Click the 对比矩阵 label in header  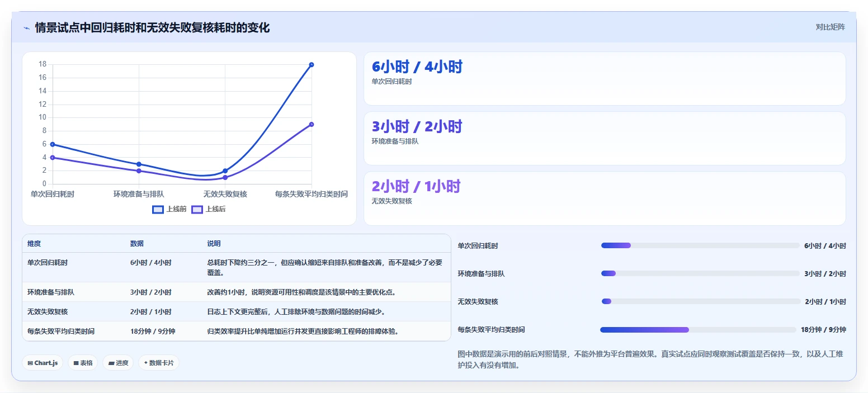[x=830, y=27]
